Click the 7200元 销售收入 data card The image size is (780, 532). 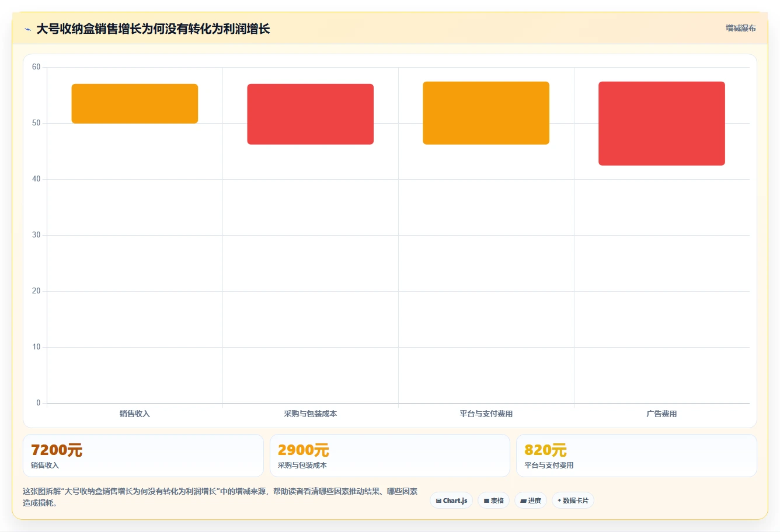click(x=143, y=456)
